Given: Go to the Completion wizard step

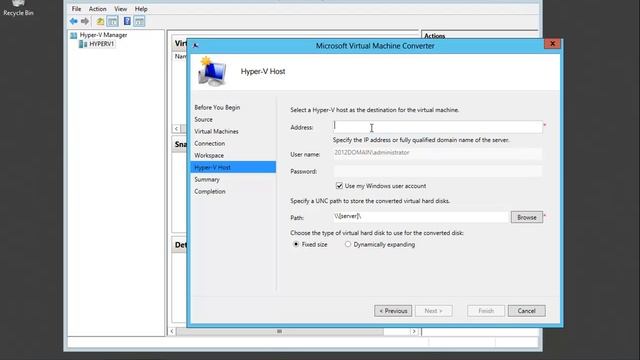Looking at the screenshot, I should point(210,191).
